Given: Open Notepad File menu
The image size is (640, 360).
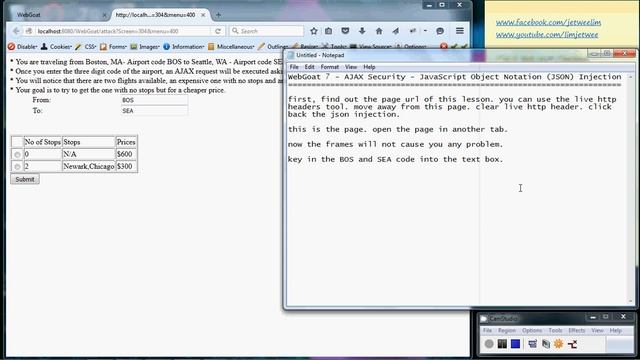Looking at the screenshot, I should pos(294,67).
